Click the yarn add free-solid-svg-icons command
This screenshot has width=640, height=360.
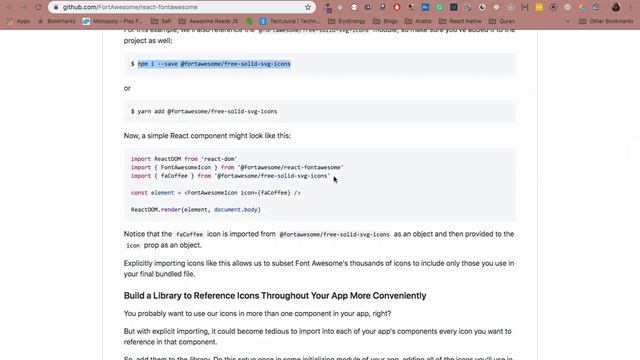pyautogui.click(x=207, y=111)
